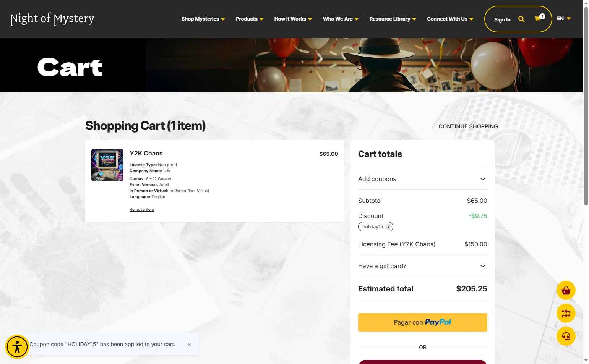589x364 pixels.
Task: Open the Resource Library menu
Action: click(393, 19)
